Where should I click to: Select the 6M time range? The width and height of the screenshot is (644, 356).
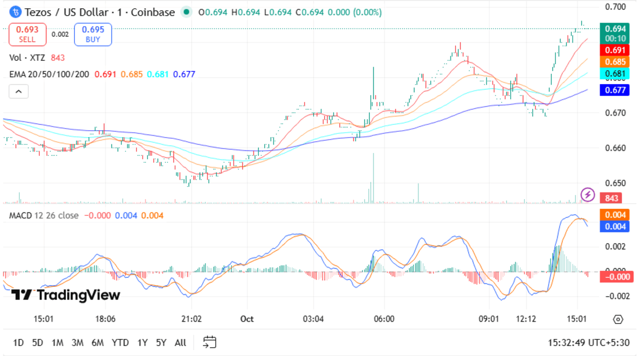(98, 343)
